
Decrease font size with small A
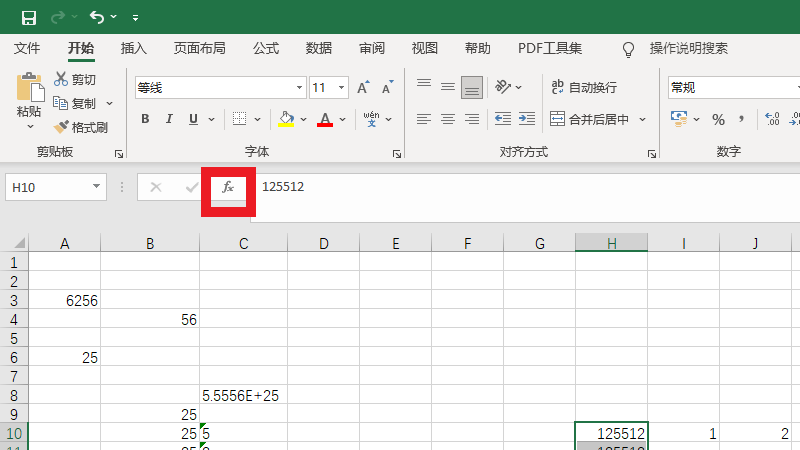tap(388, 87)
